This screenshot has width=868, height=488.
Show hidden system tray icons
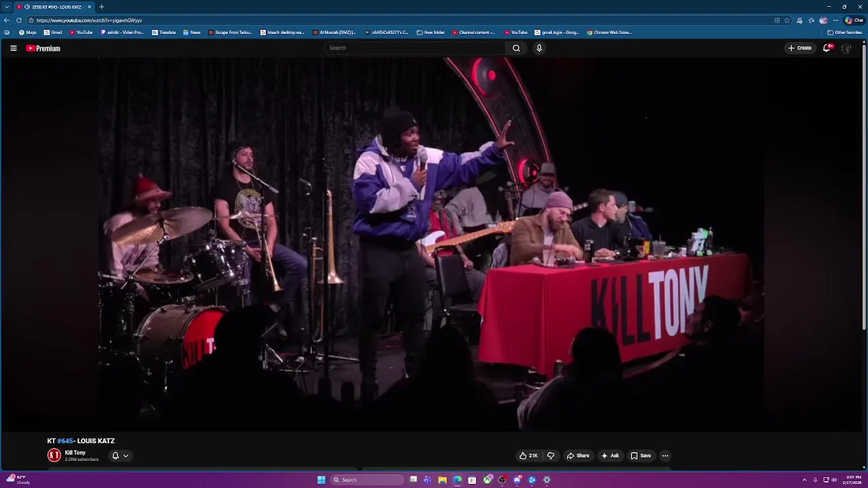click(804, 480)
